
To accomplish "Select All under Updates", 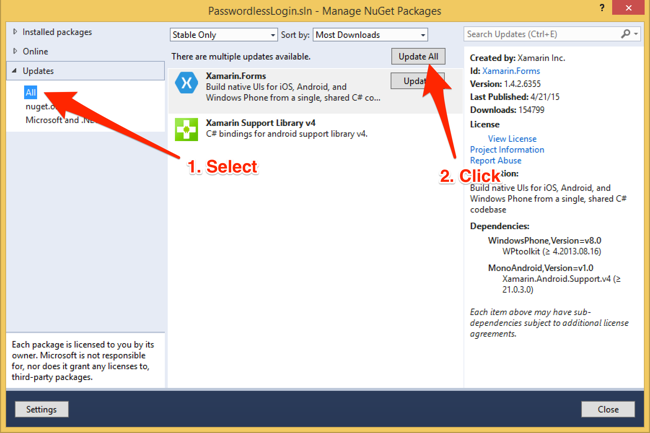I will [31, 92].
